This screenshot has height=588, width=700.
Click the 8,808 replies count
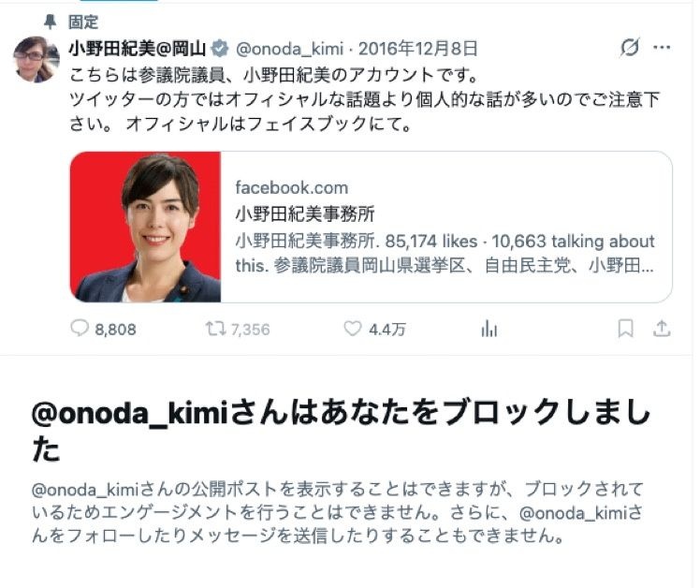(x=115, y=330)
